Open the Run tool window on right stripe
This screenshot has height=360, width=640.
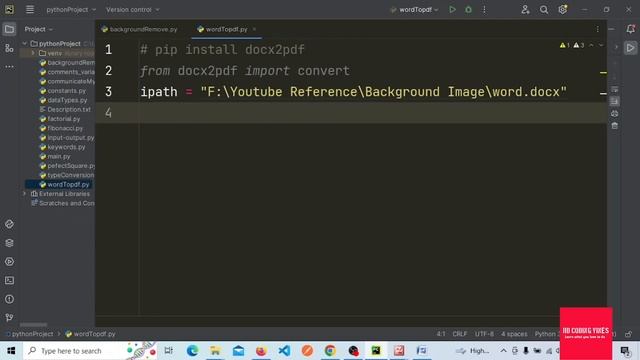pyautogui.click(x=630, y=48)
